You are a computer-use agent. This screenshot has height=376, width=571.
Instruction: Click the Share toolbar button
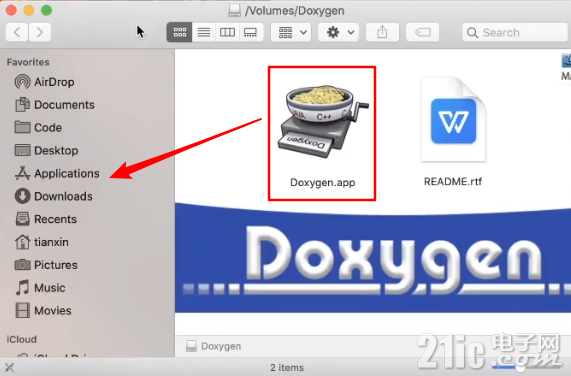point(382,32)
